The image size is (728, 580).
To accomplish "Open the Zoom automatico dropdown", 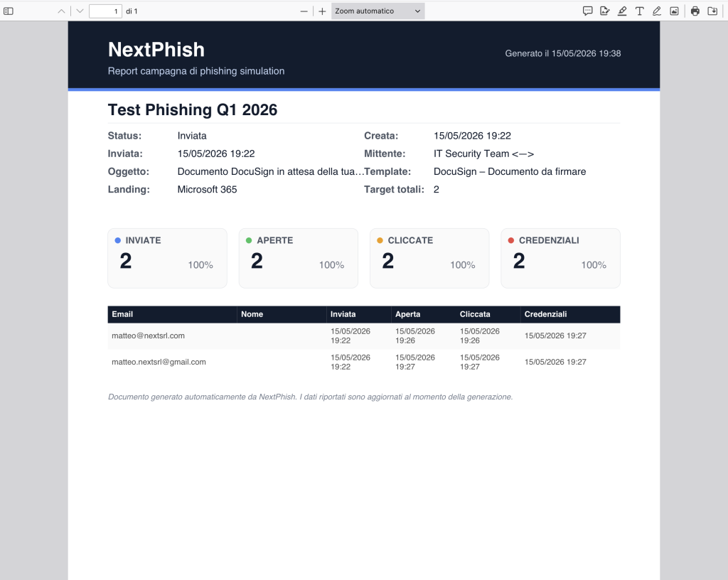I will coord(378,11).
